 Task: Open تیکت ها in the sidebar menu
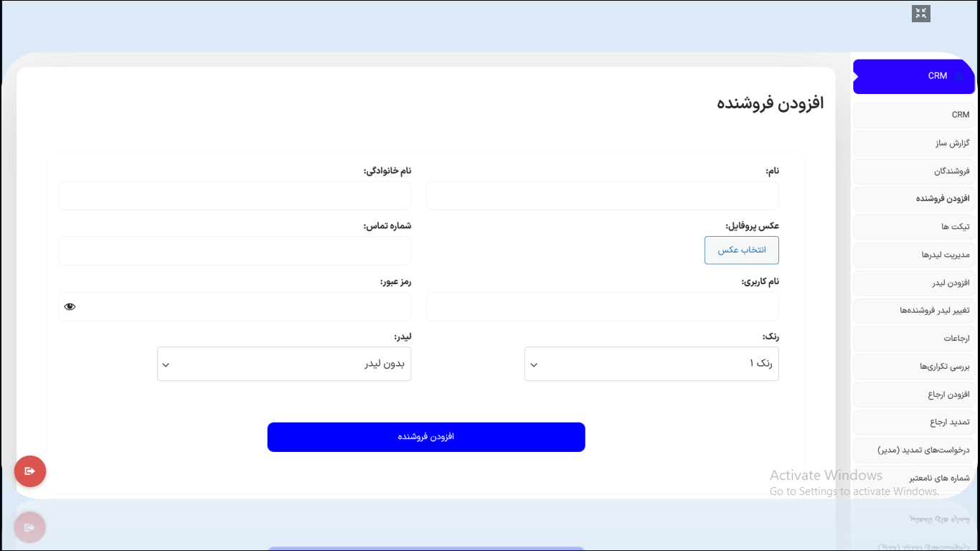913,227
